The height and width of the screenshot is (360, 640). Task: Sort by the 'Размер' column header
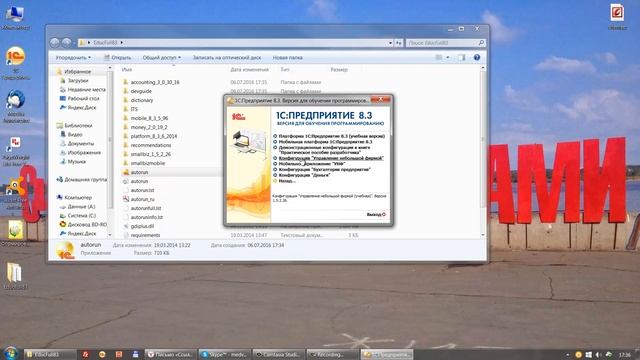[x=339, y=70]
